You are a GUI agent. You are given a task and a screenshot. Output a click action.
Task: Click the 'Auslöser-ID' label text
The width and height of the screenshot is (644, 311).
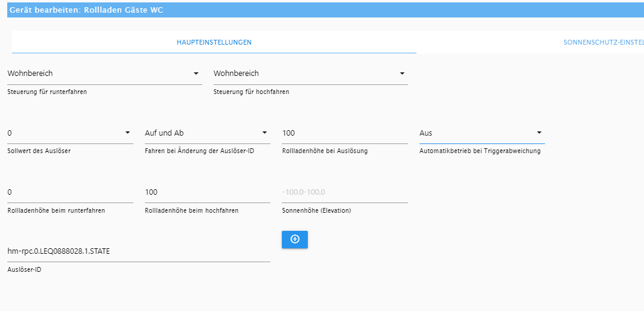point(24,269)
